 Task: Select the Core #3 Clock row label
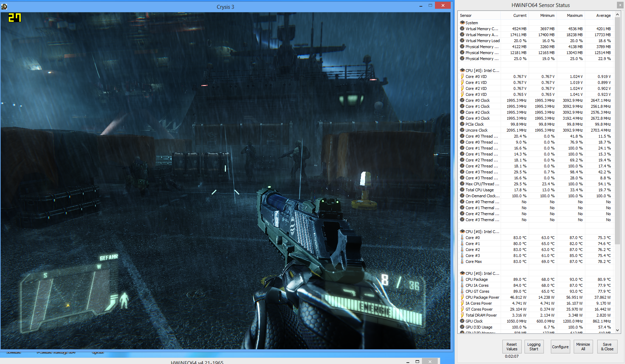[x=477, y=118]
